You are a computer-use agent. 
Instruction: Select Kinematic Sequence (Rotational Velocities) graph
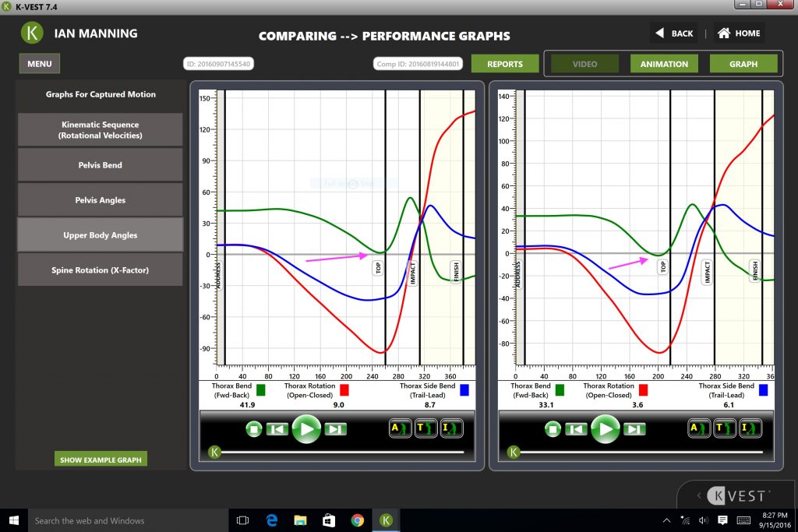coord(101,130)
